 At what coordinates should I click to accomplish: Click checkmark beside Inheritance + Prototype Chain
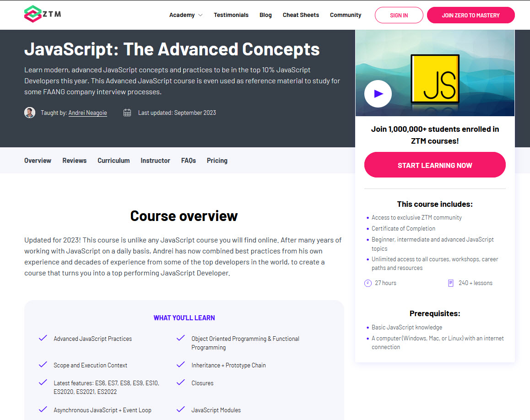click(x=181, y=365)
